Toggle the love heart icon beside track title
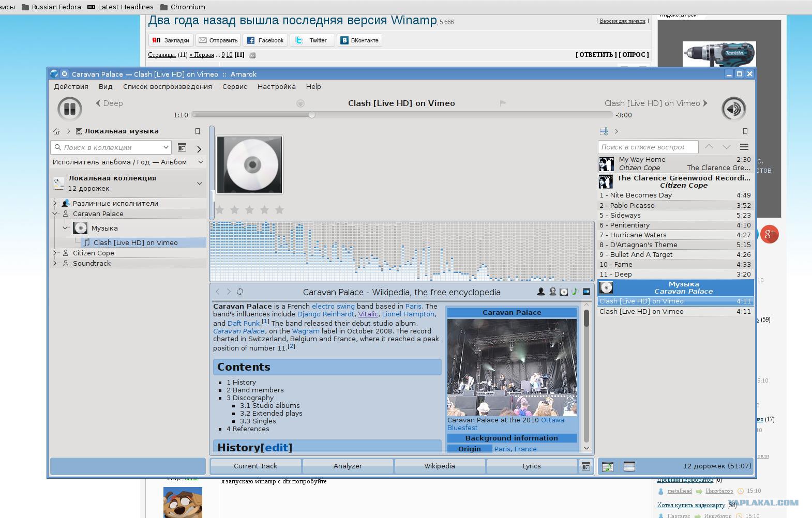Viewport: 812px width, 518px height. pyautogui.click(x=300, y=103)
